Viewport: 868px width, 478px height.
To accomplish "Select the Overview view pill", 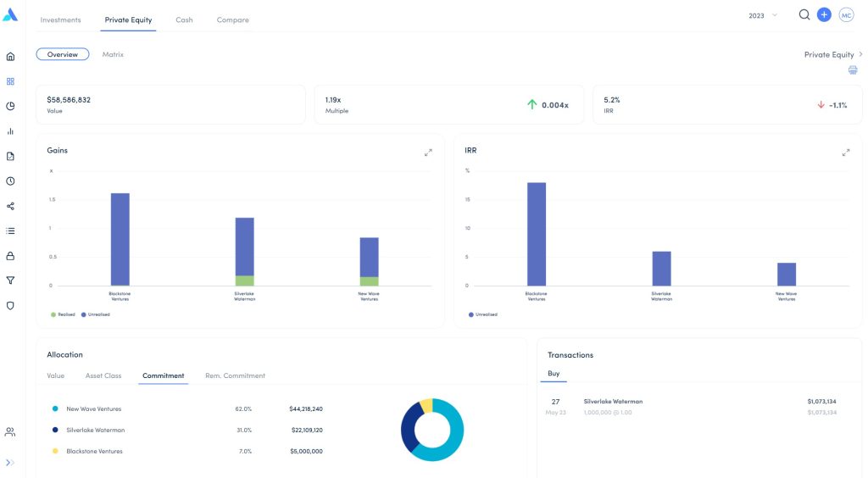I will point(62,54).
